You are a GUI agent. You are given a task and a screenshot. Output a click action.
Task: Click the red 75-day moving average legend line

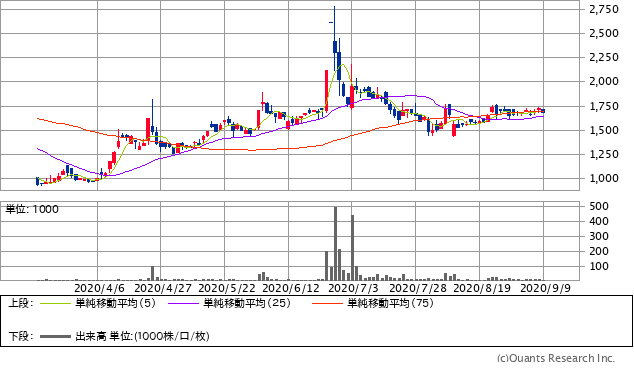327,303
